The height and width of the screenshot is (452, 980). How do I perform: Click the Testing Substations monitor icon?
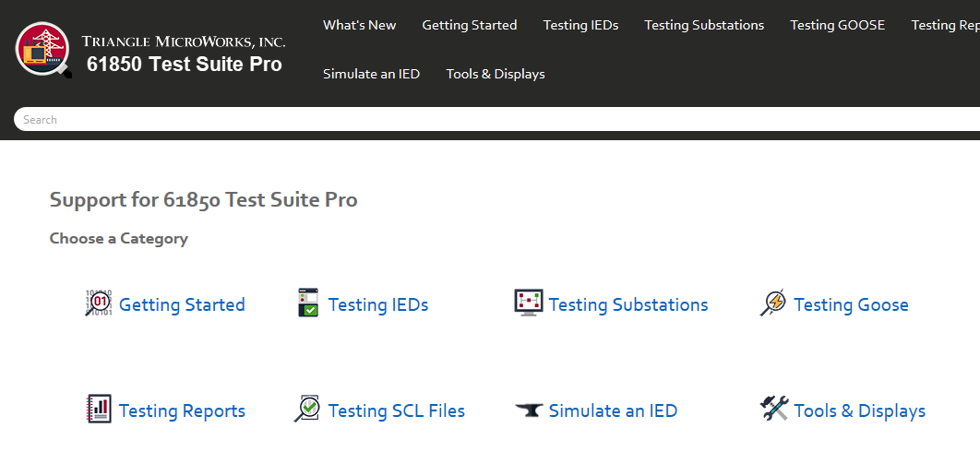[529, 303]
